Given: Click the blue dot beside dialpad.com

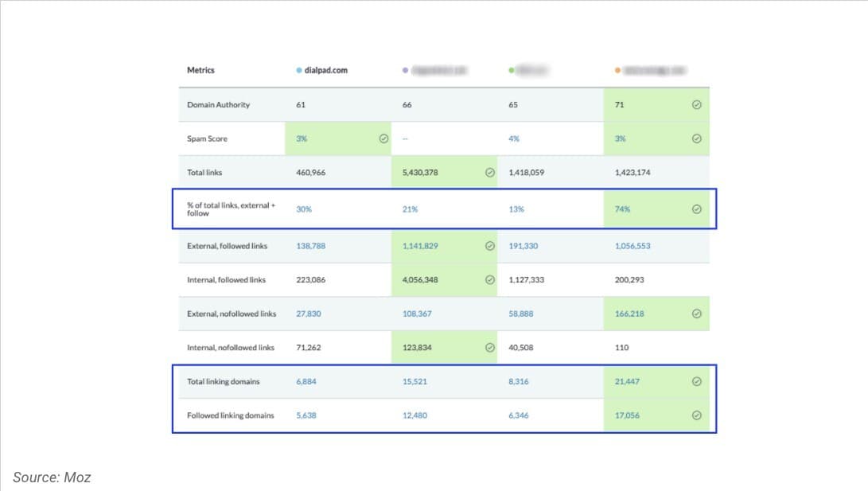Looking at the screenshot, I should pos(298,71).
